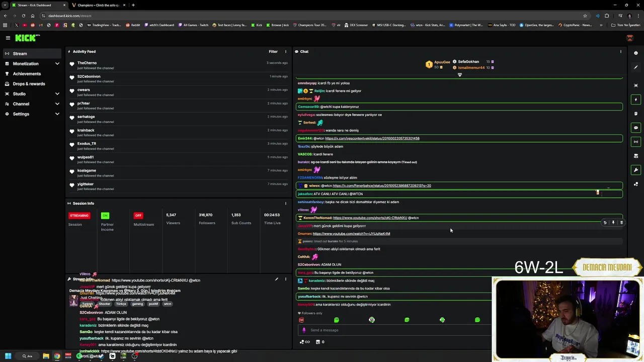Click the red Kick icon top right
644x362 pixels.
[x=629, y=38]
